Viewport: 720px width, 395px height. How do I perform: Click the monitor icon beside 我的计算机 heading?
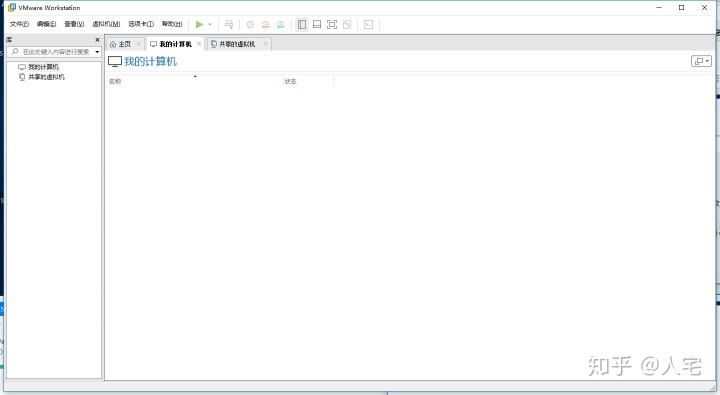115,62
